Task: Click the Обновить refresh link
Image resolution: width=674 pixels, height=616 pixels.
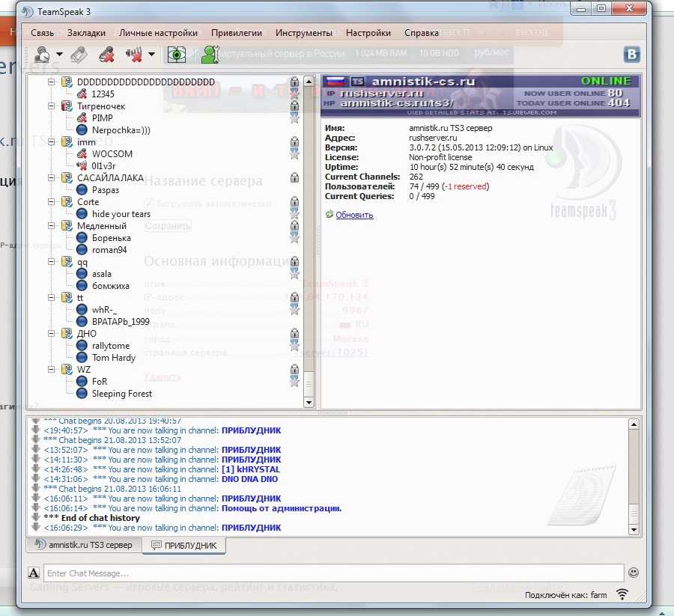Action: pyautogui.click(x=354, y=215)
